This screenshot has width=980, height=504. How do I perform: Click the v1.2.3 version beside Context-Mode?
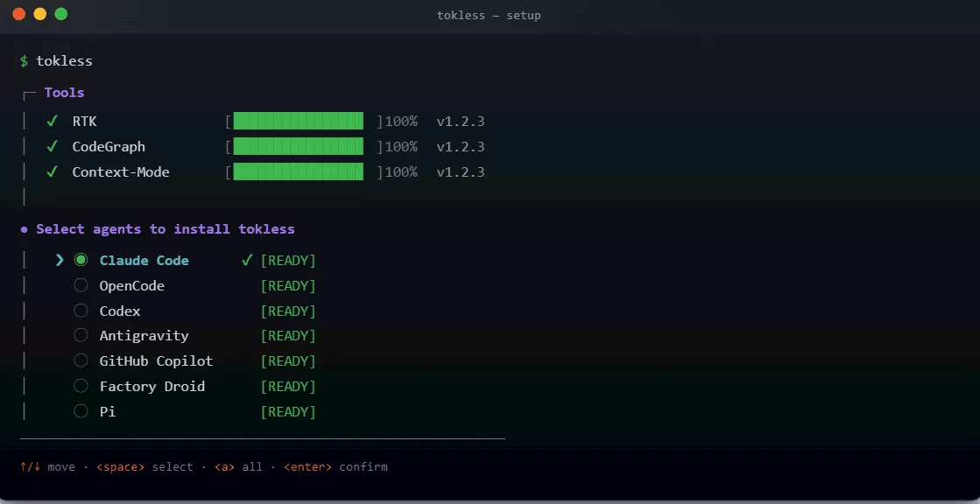pos(461,171)
